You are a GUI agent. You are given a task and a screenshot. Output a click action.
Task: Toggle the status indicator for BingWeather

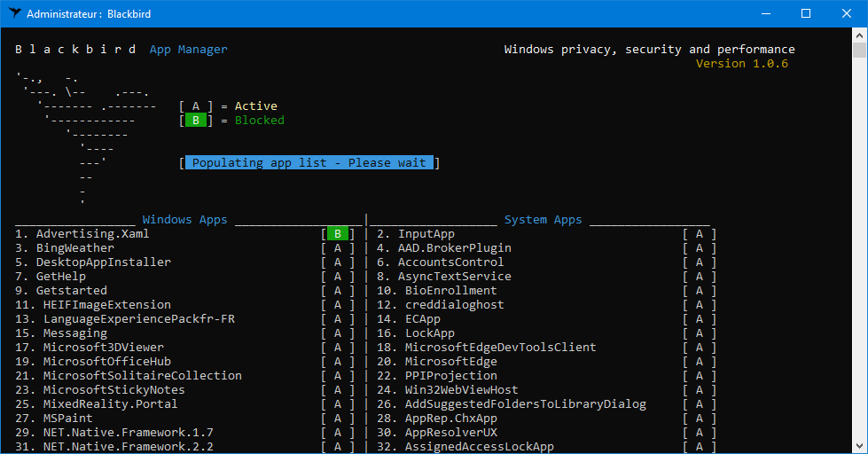click(338, 248)
